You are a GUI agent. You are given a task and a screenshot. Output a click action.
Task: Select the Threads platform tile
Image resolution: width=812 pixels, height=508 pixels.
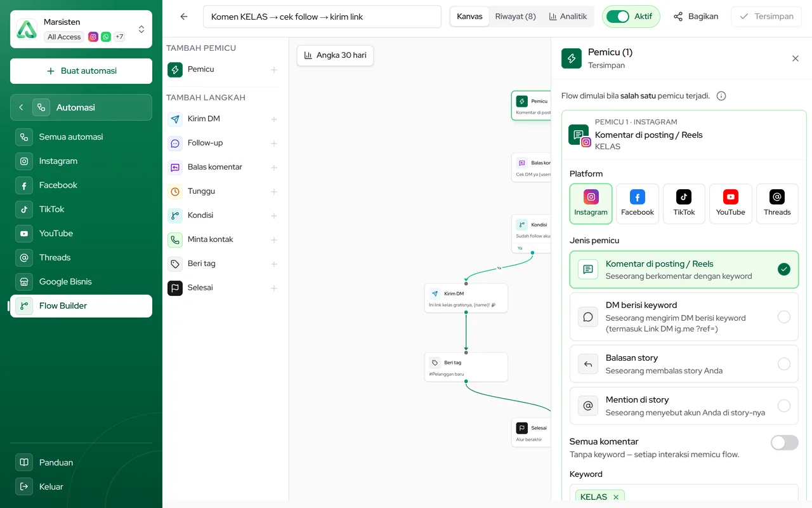tap(777, 204)
